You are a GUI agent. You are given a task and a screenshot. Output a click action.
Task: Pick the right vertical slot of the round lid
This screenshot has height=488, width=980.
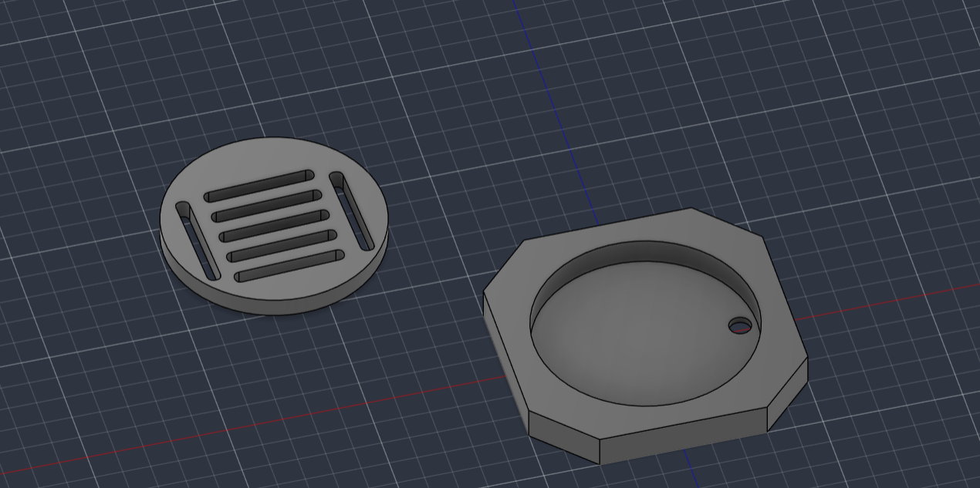click(x=352, y=210)
